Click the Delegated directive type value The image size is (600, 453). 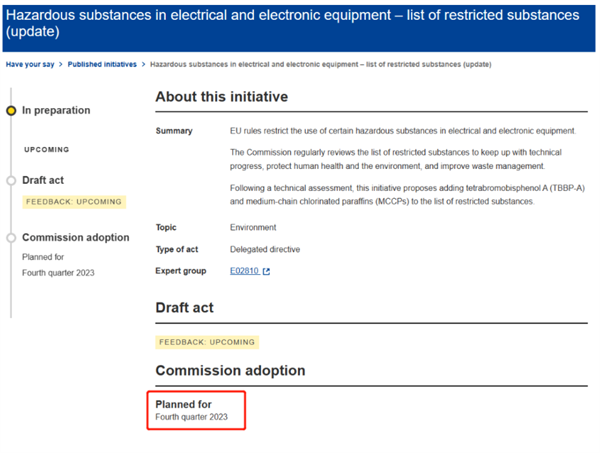point(265,249)
